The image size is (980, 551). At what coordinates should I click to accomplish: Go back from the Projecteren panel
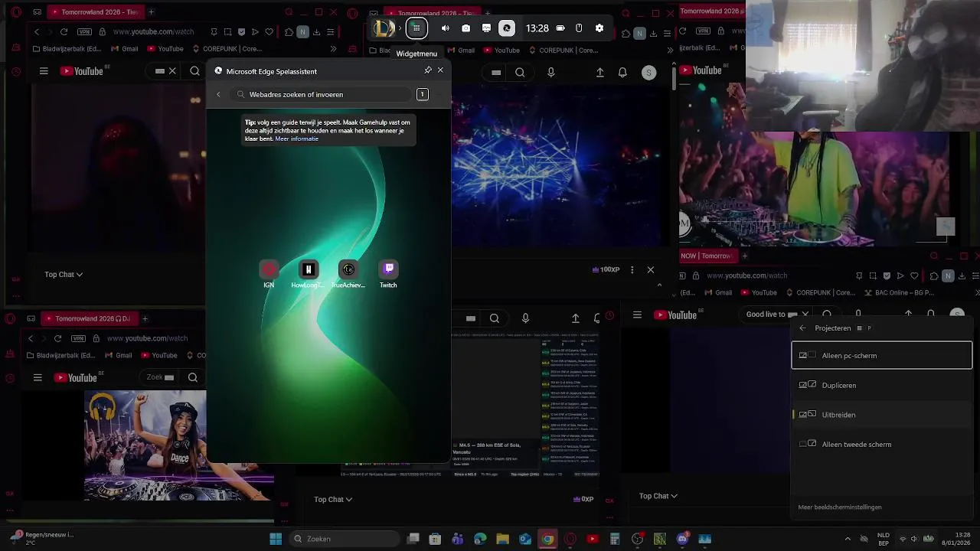pos(802,328)
